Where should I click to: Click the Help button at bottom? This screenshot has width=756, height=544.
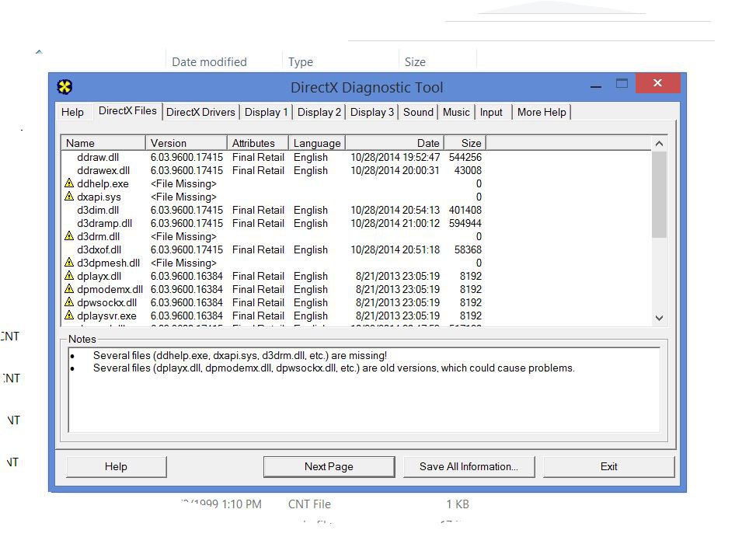pyautogui.click(x=116, y=467)
